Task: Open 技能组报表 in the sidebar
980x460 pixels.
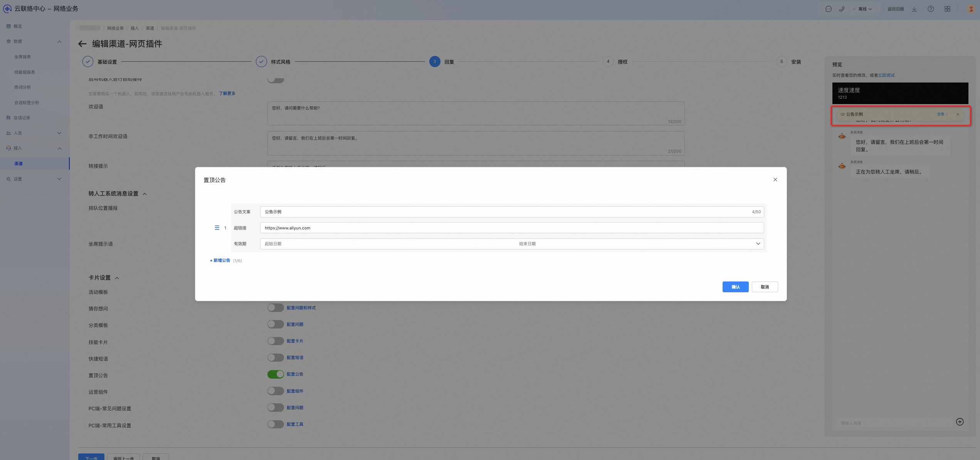Action: click(x=25, y=72)
